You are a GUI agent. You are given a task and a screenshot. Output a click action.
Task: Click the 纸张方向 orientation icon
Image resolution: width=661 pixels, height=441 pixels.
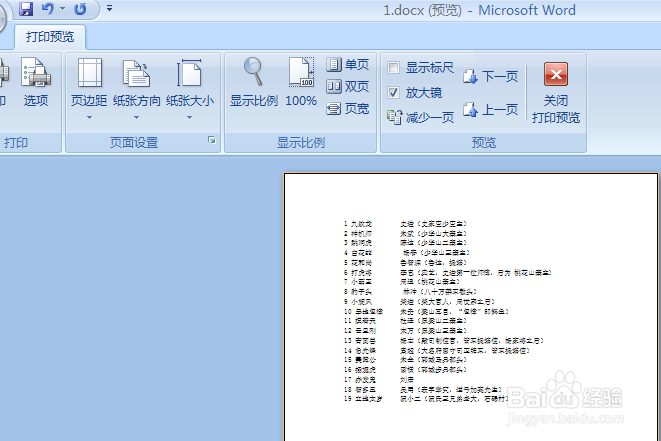point(136,73)
